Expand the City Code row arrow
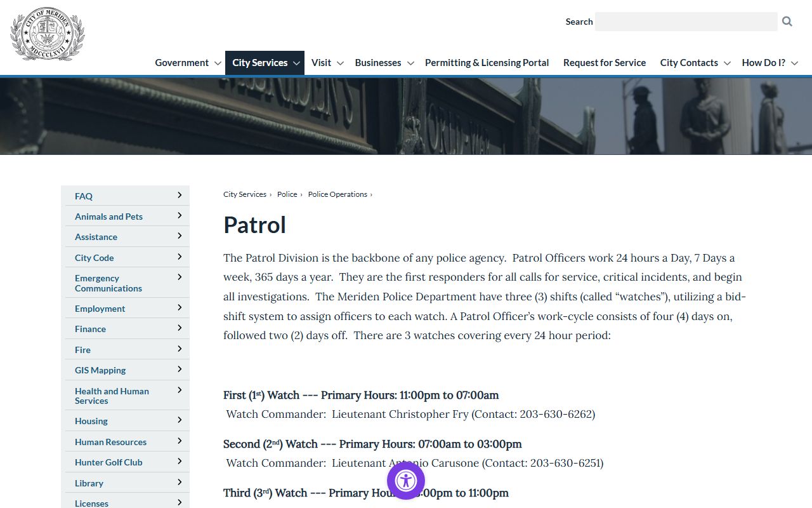This screenshot has width=812, height=508. tap(180, 257)
